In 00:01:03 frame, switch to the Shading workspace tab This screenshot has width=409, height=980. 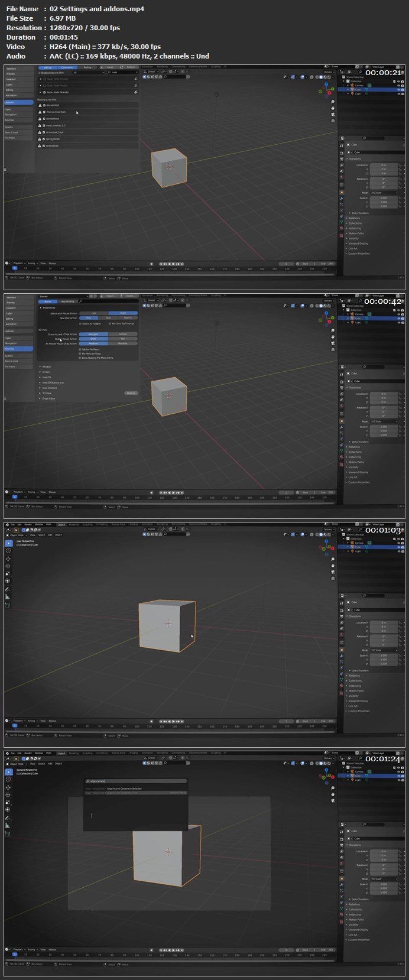(134, 524)
